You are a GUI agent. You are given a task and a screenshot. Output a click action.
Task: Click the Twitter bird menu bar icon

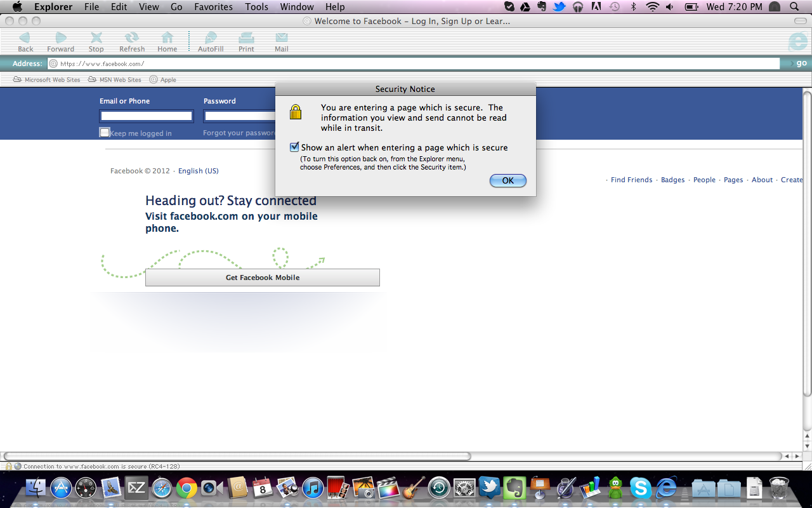pyautogui.click(x=559, y=7)
